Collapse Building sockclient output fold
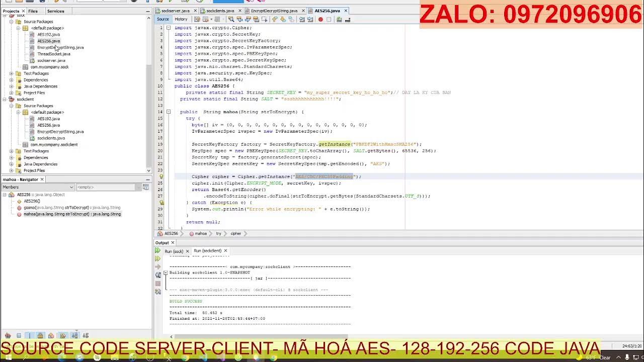This screenshot has height=362, width=644. pos(165,273)
